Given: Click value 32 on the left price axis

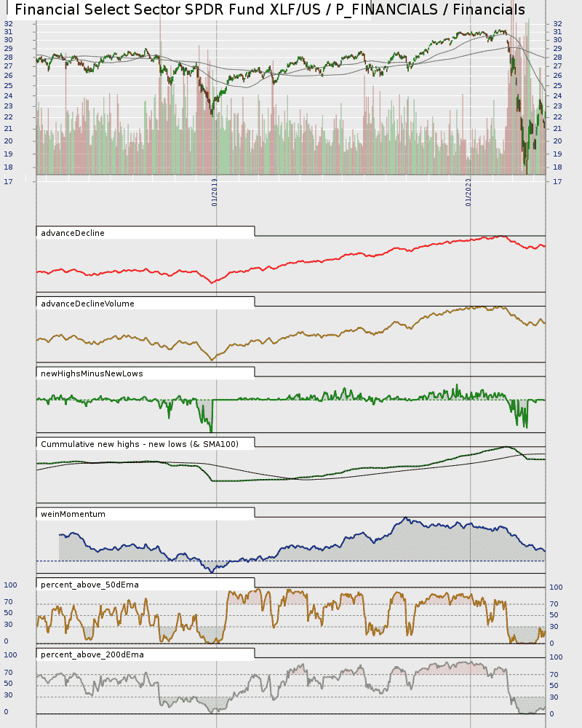Looking at the screenshot, I should [8, 24].
